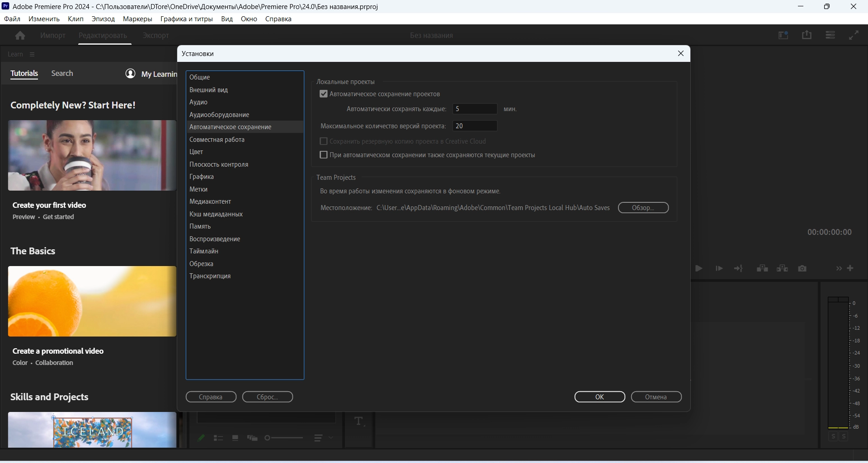Click the OK button in Установки dialog
This screenshot has height=463, width=868.
(600, 397)
